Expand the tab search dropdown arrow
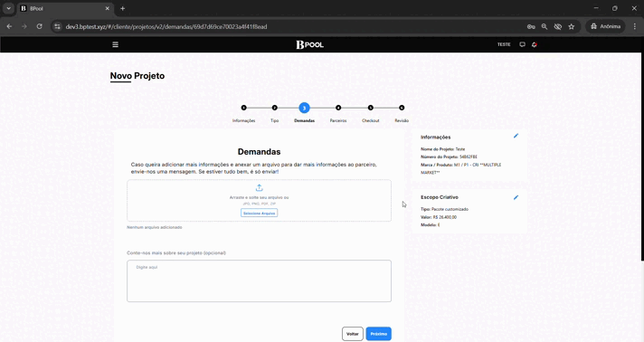 click(8, 8)
